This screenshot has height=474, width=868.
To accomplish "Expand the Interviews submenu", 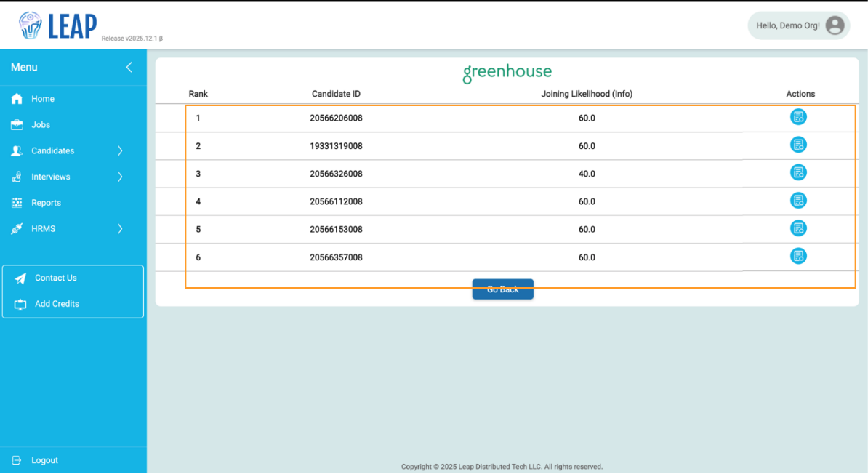I will click(120, 177).
